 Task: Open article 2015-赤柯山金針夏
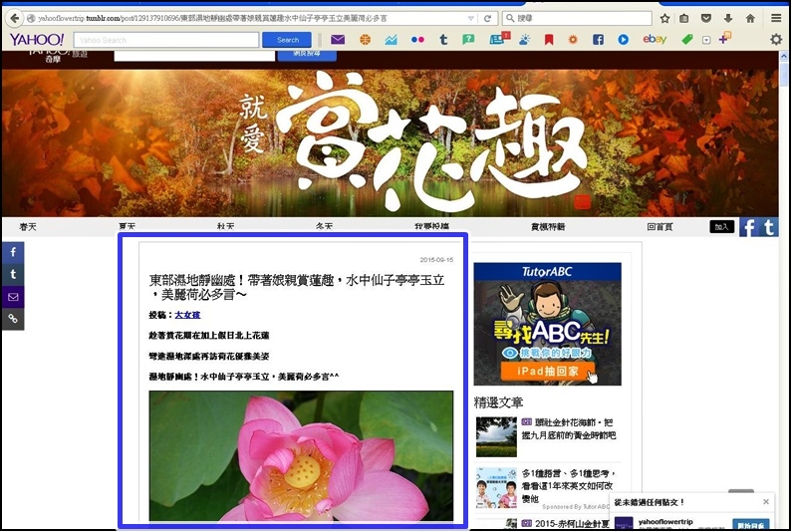click(x=566, y=523)
